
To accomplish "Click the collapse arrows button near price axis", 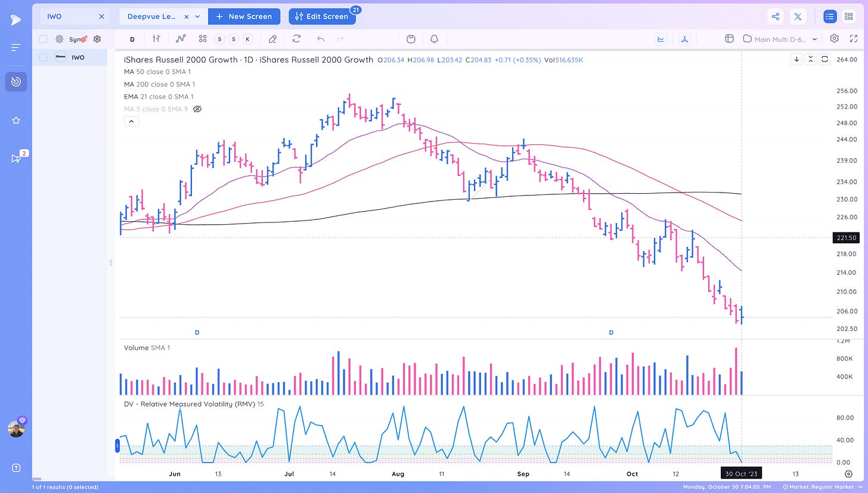I will click(x=811, y=59).
